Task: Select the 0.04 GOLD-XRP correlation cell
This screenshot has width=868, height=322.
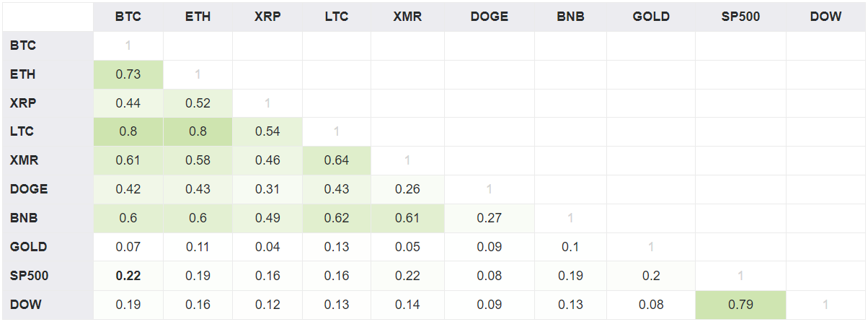Action: [267, 247]
